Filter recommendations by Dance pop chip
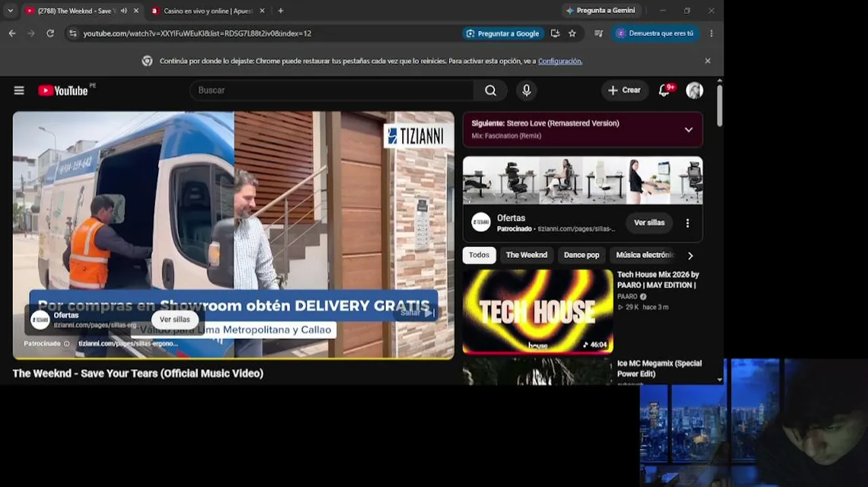Image resolution: width=868 pixels, height=487 pixels. coord(581,255)
